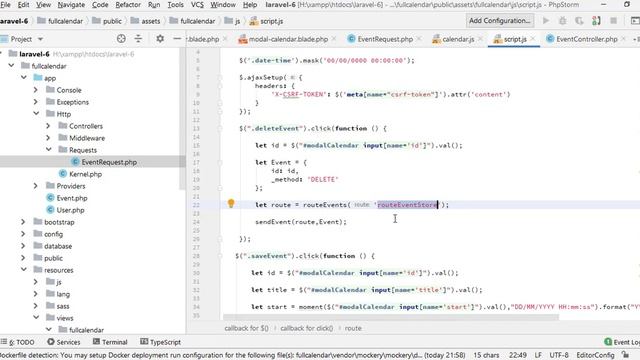Image resolution: width=640 pixels, height=360 pixels.
Task: Click the assets breadcrumb in navigation bar
Action: click(x=145, y=21)
